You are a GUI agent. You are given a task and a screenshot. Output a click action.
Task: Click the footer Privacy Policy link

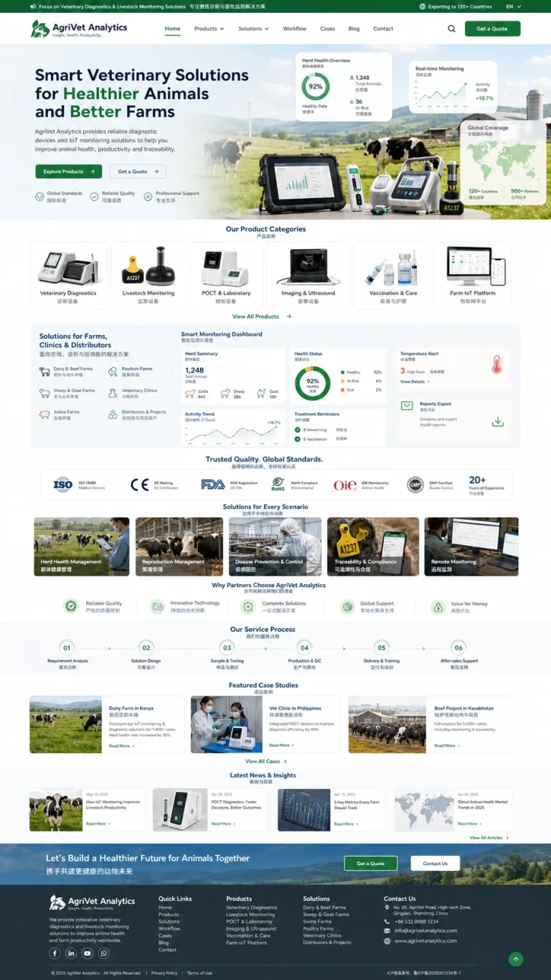tap(164, 973)
